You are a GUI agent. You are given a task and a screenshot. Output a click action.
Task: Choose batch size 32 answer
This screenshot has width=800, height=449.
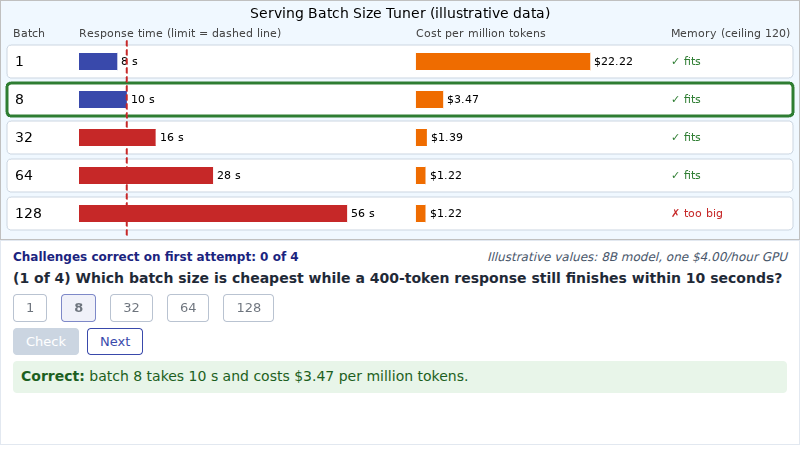point(131,308)
